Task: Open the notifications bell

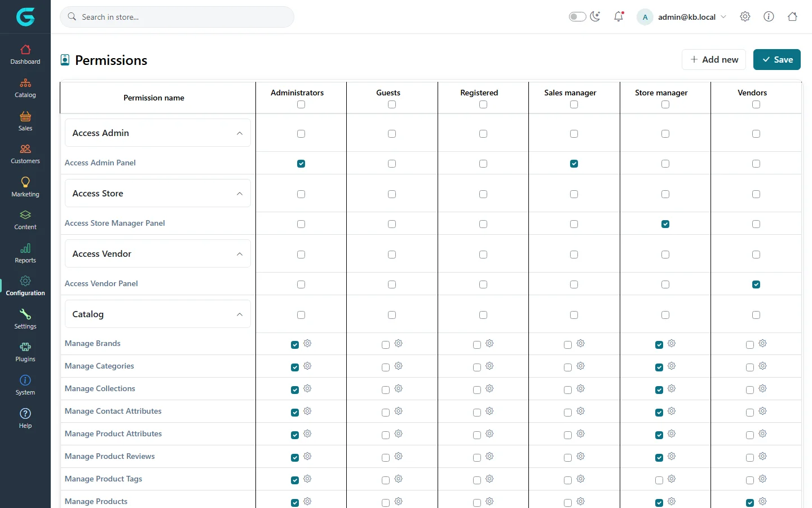Action: click(619, 17)
